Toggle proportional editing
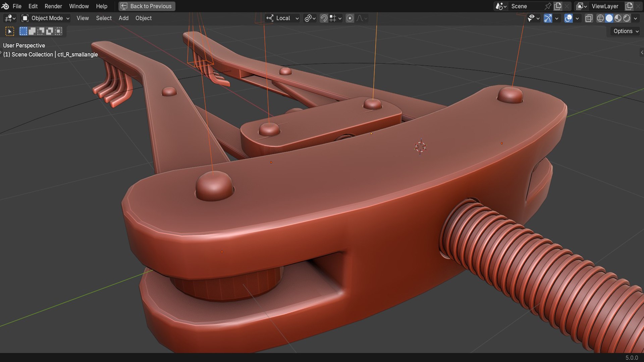The image size is (644, 362). click(350, 18)
